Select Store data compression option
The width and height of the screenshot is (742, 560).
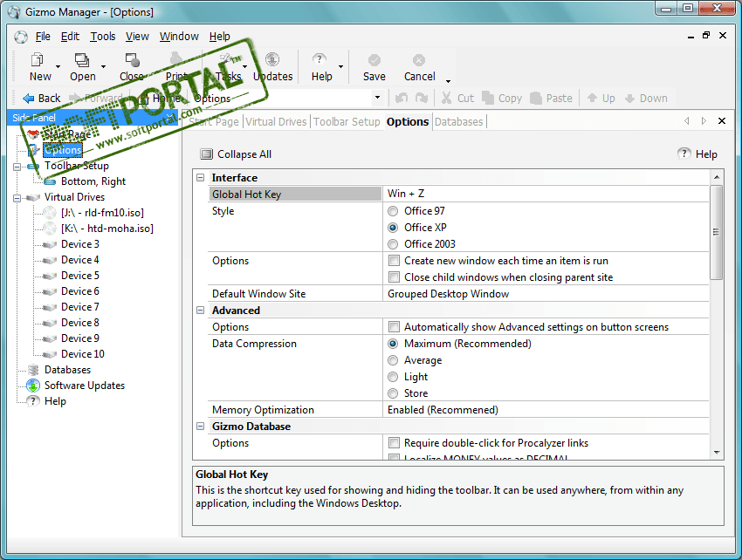pos(393,393)
